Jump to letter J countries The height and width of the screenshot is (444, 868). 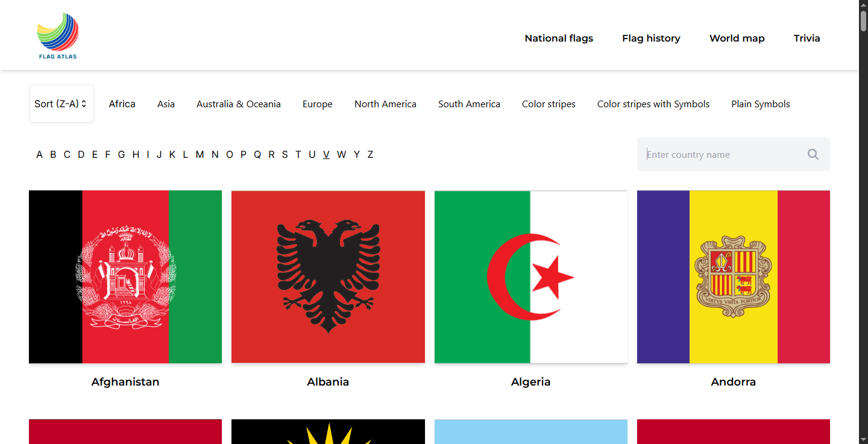(x=159, y=154)
